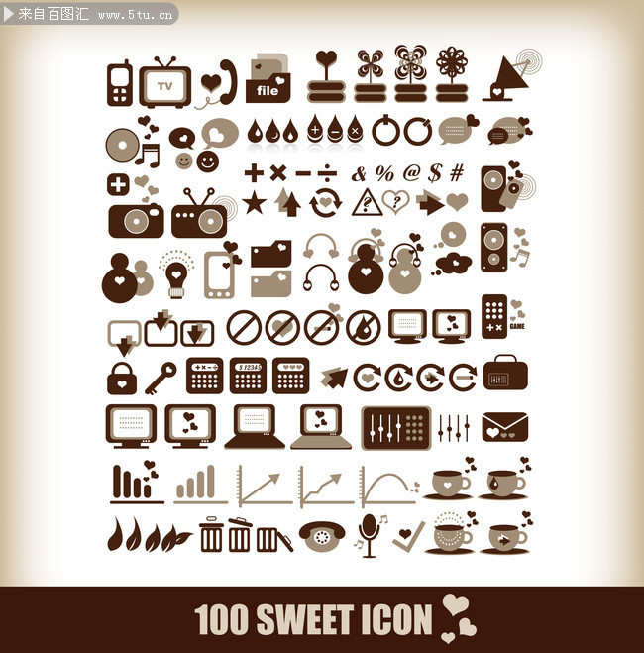The width and height of the screenshot is (644, 653).
Task: Select the closed trash can icon
Action: pyautogui.click(x=211, y=534)
